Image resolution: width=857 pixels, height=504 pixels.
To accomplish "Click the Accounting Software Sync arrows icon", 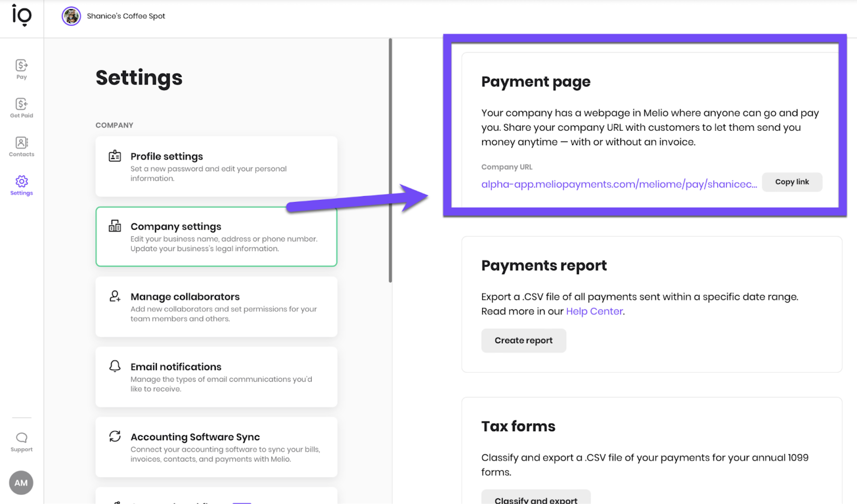I will point(115,436).
